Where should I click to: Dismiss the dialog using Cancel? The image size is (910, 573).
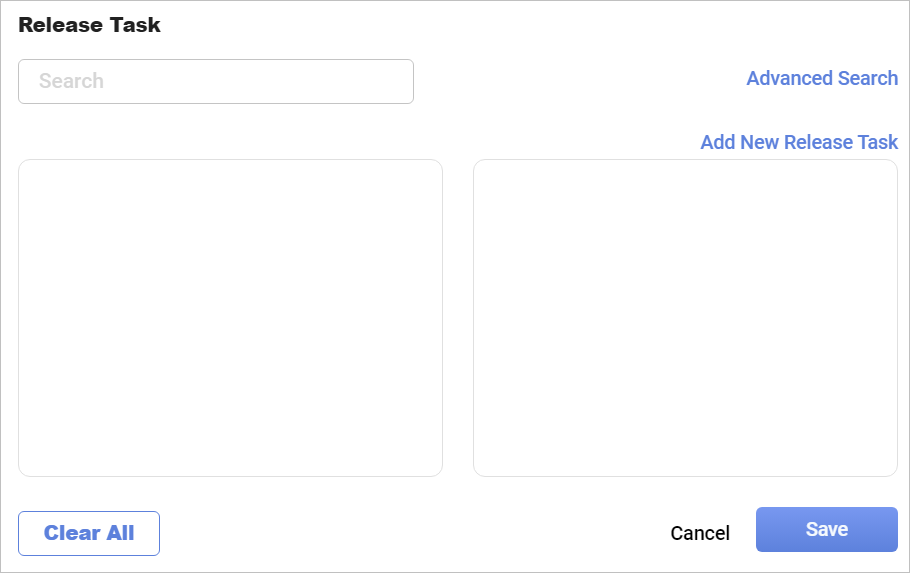pos(700,533)
